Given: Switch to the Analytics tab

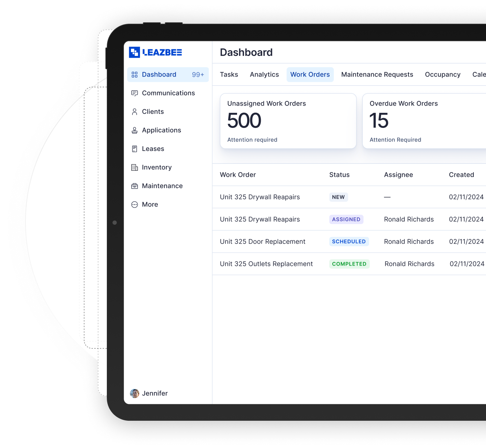Looking at the screenshot, I should [264, 74].
